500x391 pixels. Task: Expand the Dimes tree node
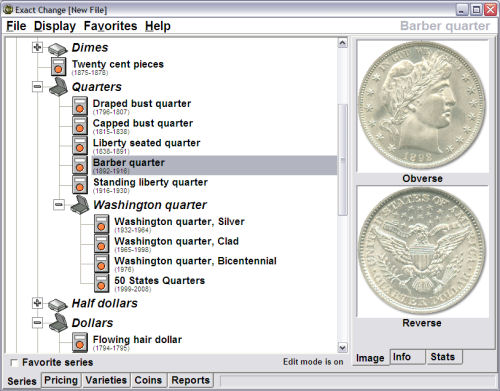click(x=37, y=47)
